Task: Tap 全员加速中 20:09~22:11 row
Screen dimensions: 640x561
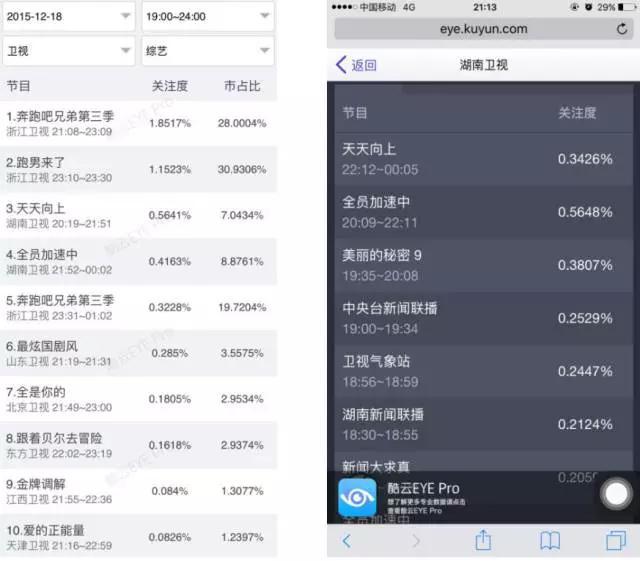Action: [483, 212]
